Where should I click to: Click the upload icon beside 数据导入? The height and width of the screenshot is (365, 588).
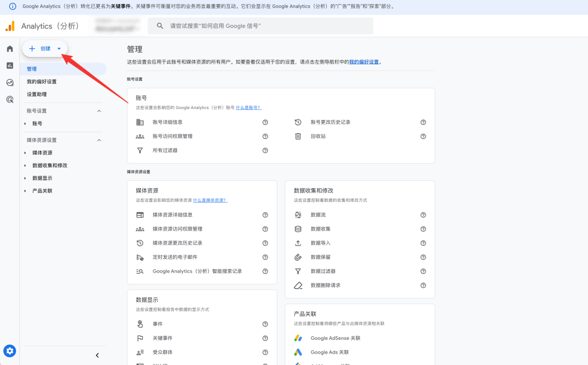[x=298, y=243]
